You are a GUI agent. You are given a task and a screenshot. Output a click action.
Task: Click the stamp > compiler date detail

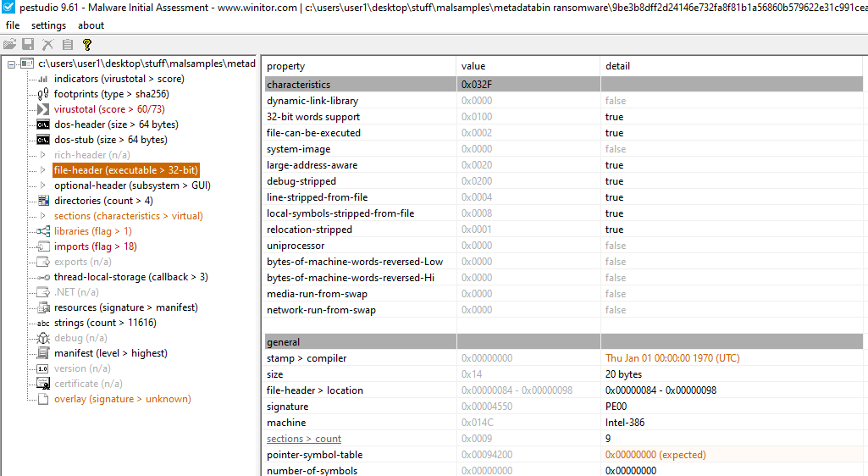[672, 358]
